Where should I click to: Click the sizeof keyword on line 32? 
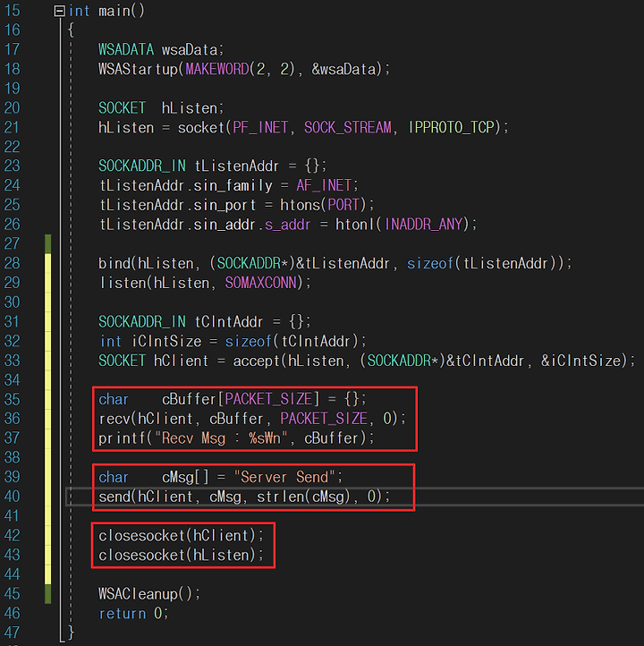pyautogui.click(x=249, y=342)
